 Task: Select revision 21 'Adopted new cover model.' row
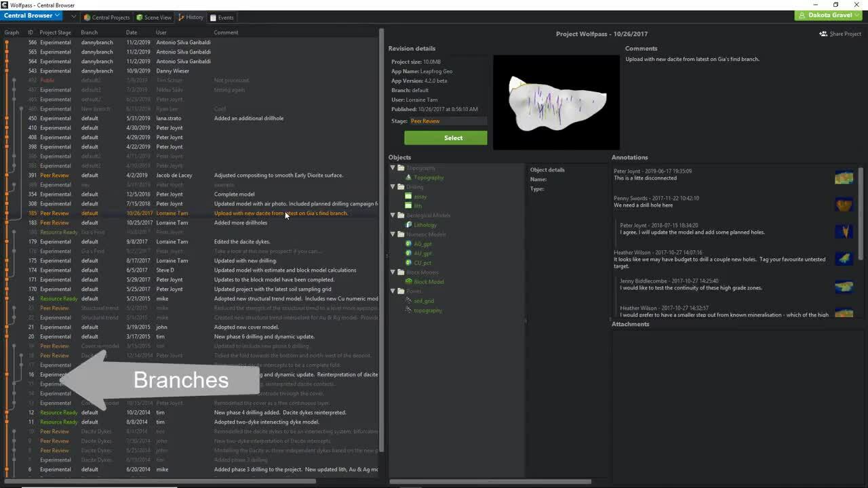(190, 327)
